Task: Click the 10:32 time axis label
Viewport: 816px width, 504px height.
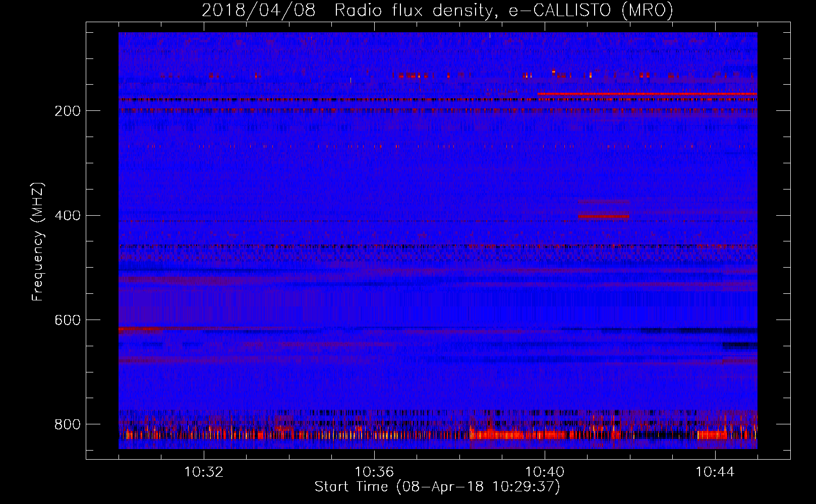Action: pyautogui.click(x=204, y=472)
